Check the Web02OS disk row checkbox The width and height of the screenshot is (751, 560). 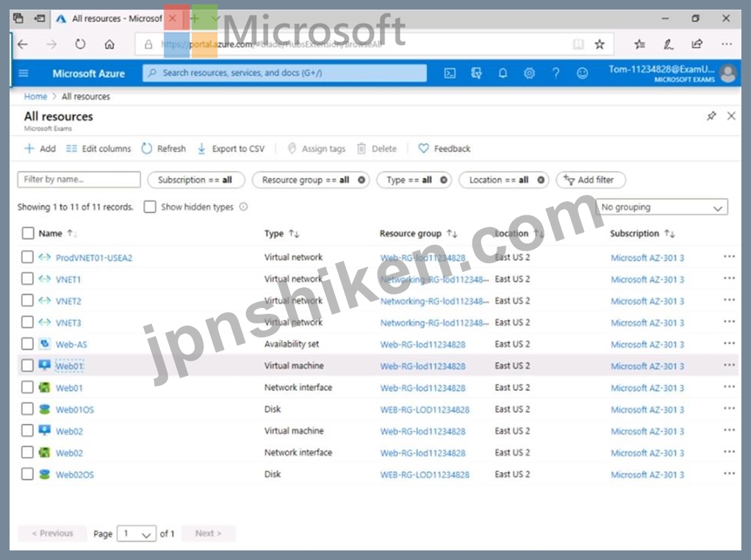(x=27, y=474)
